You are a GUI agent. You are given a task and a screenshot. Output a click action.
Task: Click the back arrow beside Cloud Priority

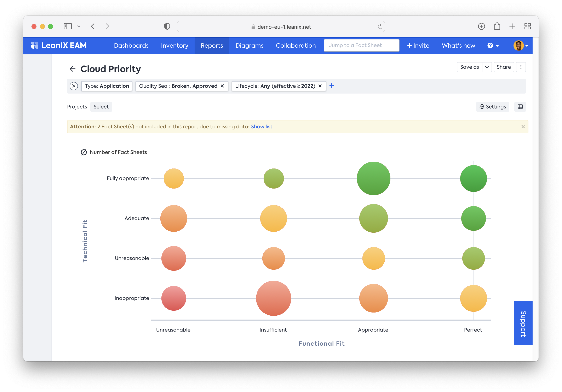click(x=73, y=69)
